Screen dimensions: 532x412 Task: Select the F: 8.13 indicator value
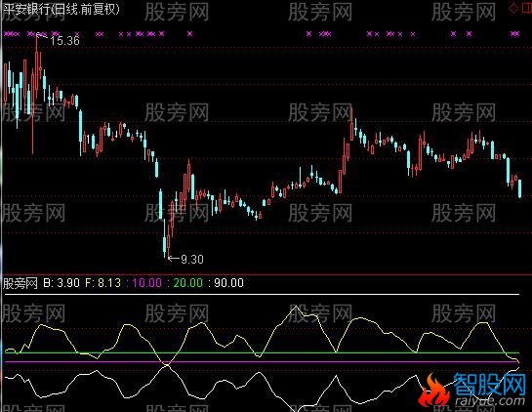tap(102, 283)
